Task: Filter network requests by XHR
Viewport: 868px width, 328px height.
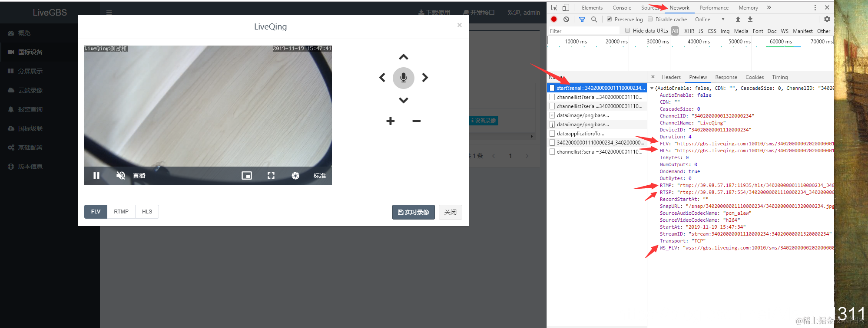Action: [x=689, y=31]
